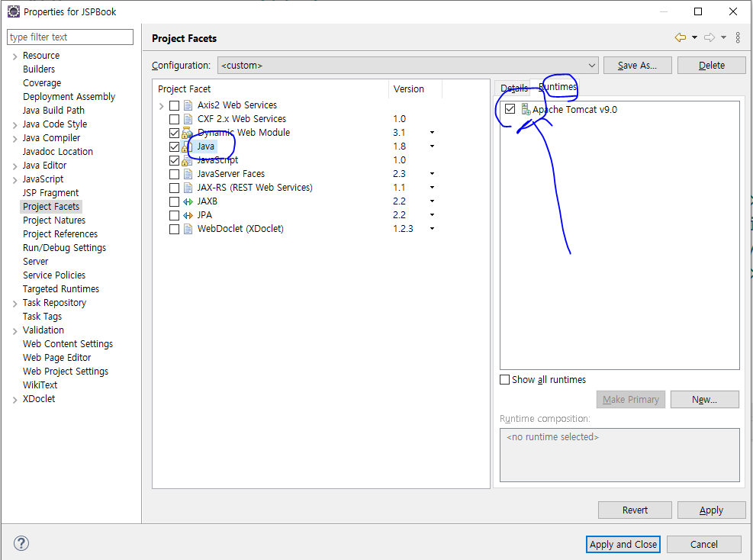The image size is (753, 560).
Task: Click the back navigation arrow icon
Action: pos(680,37)
